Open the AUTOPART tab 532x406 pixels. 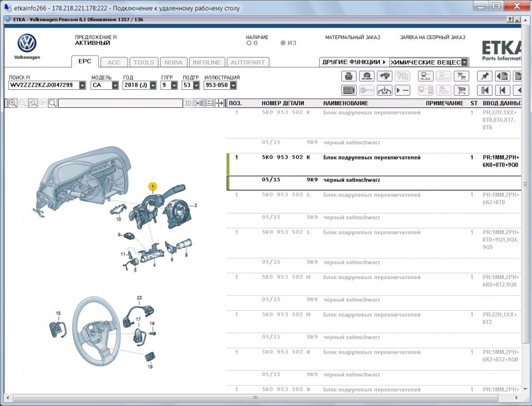(x=248, y=62)
